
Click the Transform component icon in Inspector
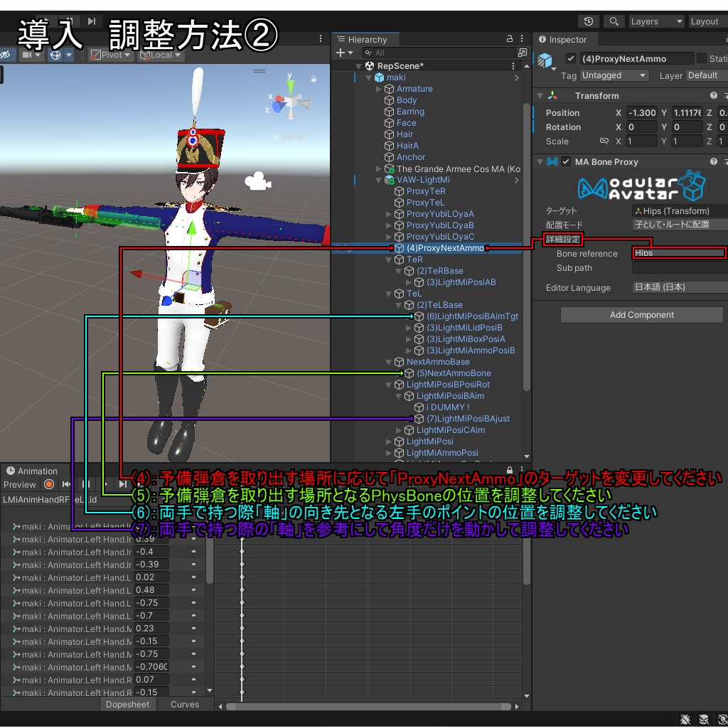click(x=551, y=95)
